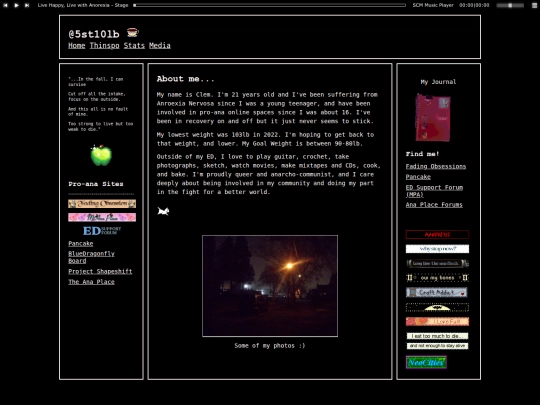Open the playlist menu icon in music player
This screenshot has height=405, width=540.
534,5
